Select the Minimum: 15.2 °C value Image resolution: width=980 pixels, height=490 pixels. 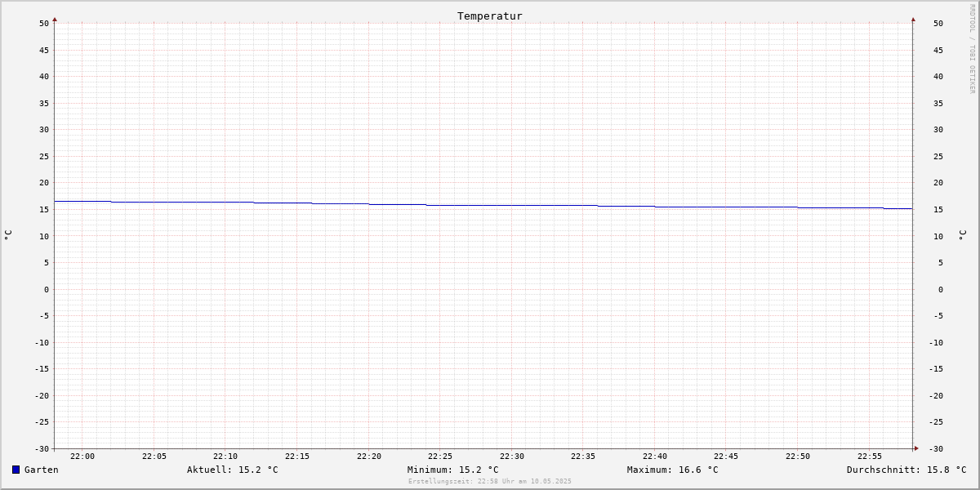coord(453,470)
